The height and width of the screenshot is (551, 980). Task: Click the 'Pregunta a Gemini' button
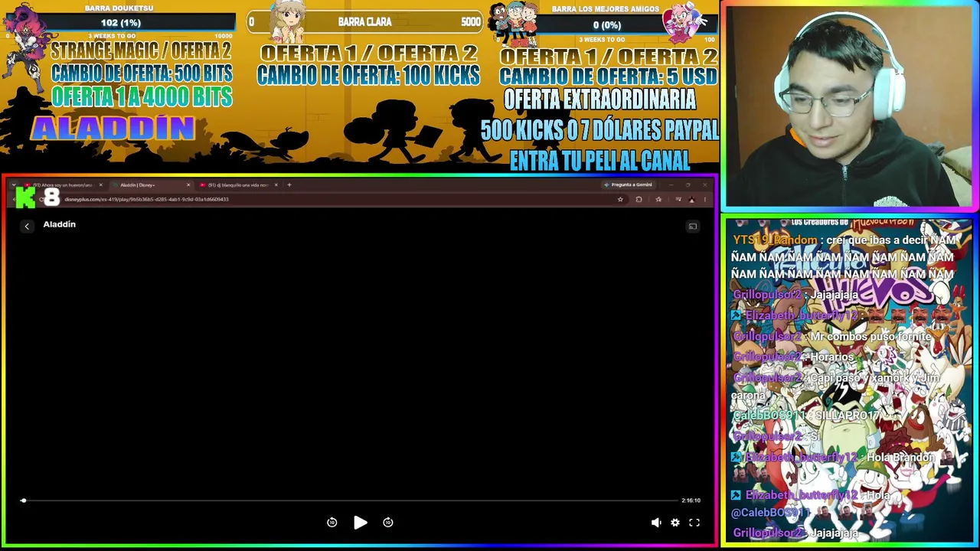point(628,184)
